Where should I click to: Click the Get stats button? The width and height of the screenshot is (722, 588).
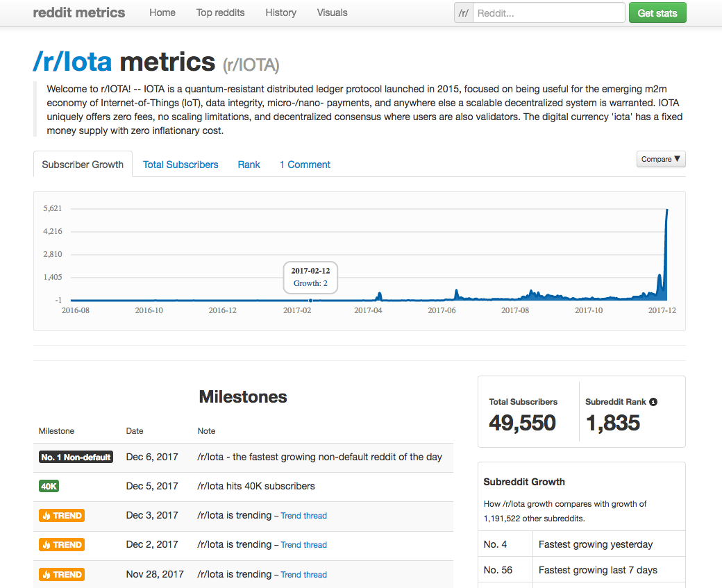[657, 12]
